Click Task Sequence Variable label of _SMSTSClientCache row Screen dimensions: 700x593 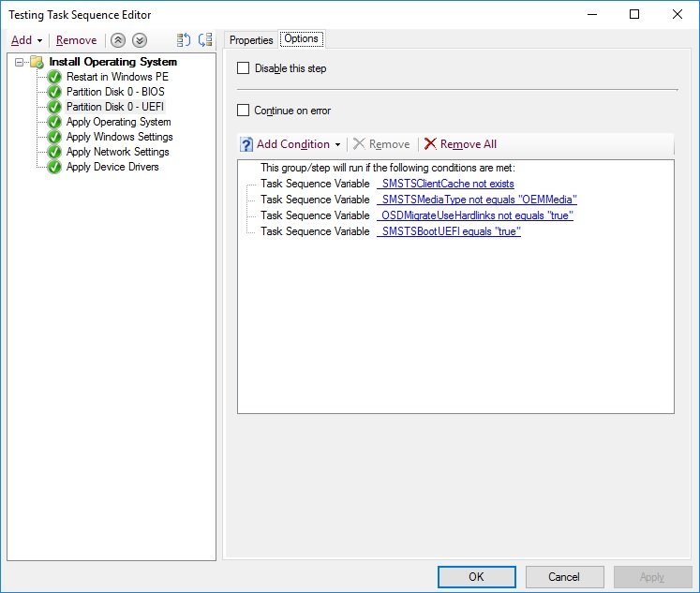click(x=315, y=184)
